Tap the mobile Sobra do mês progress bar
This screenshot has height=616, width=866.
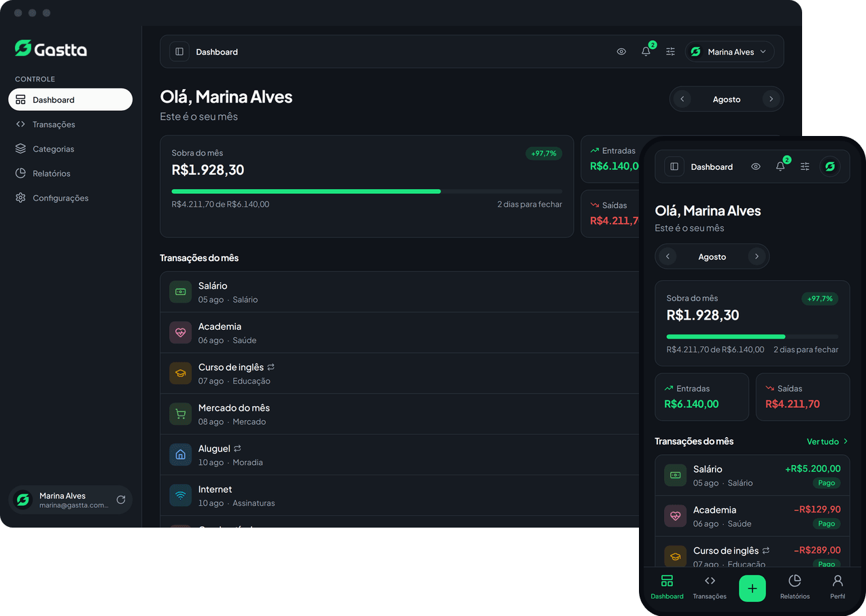(752, 337)
